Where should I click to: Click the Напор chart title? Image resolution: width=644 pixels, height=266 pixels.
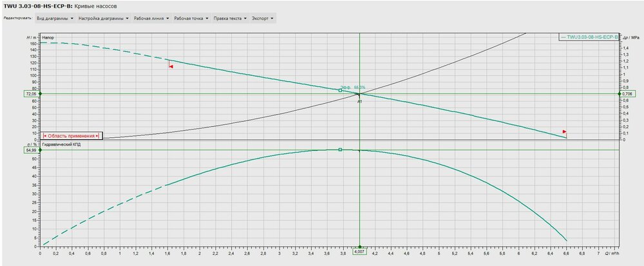coord(48,37)
